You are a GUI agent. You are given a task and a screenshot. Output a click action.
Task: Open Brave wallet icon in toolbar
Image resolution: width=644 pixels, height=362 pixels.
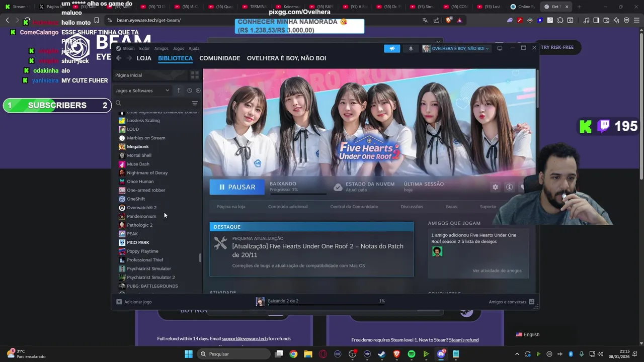tap(606, 20)
